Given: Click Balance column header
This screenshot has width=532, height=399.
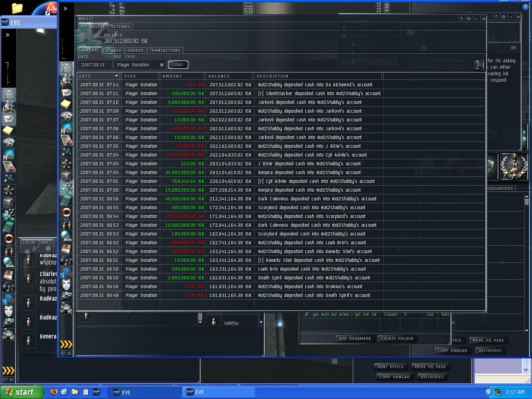Looking at the screenshot, I should pos(230,76).
